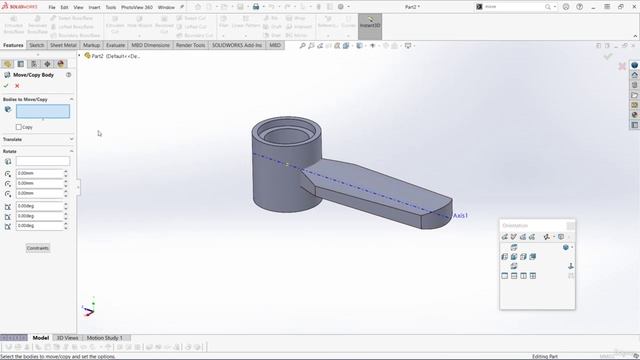This screenshot has height=360, width=640.
Task: Click the Constraints button
Action: click(38, 248)
